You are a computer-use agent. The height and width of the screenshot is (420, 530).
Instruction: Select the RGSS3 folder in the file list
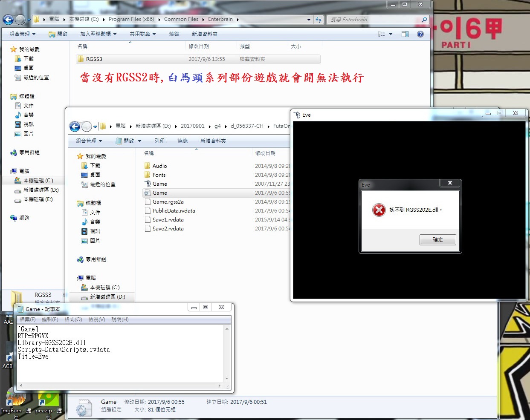pos(94,59)
